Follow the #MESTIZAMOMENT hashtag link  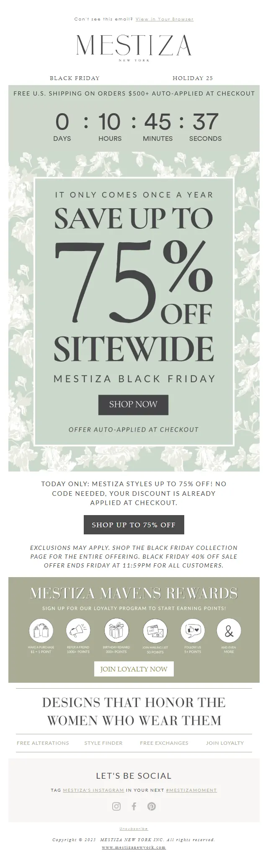191,790
